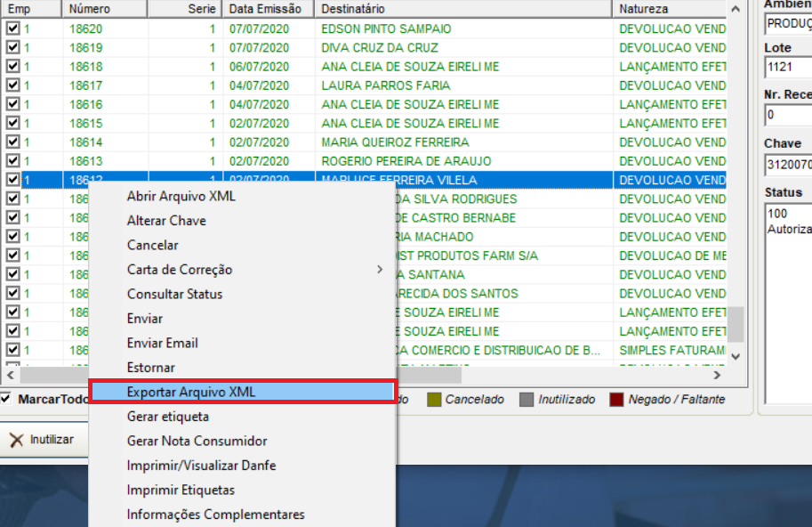Toggle the MarcarTodos checkbox
Image resolution: width=812 pixels, height=527 pixels.
click(7, 399)
